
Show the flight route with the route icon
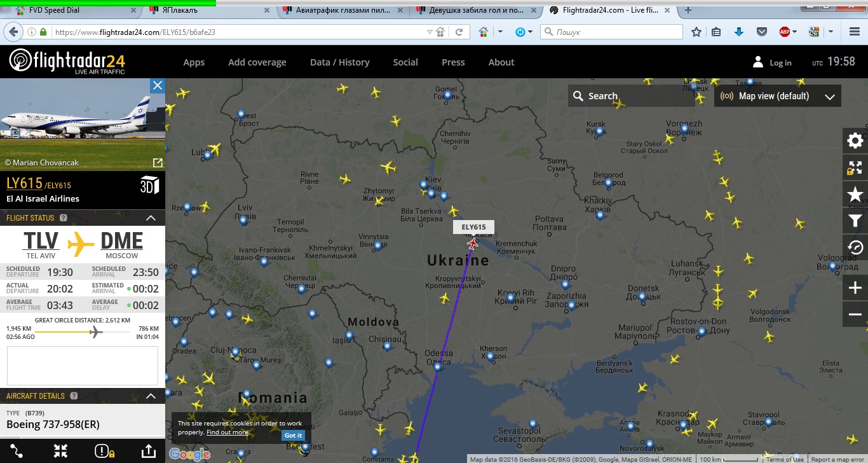[17, 451]
